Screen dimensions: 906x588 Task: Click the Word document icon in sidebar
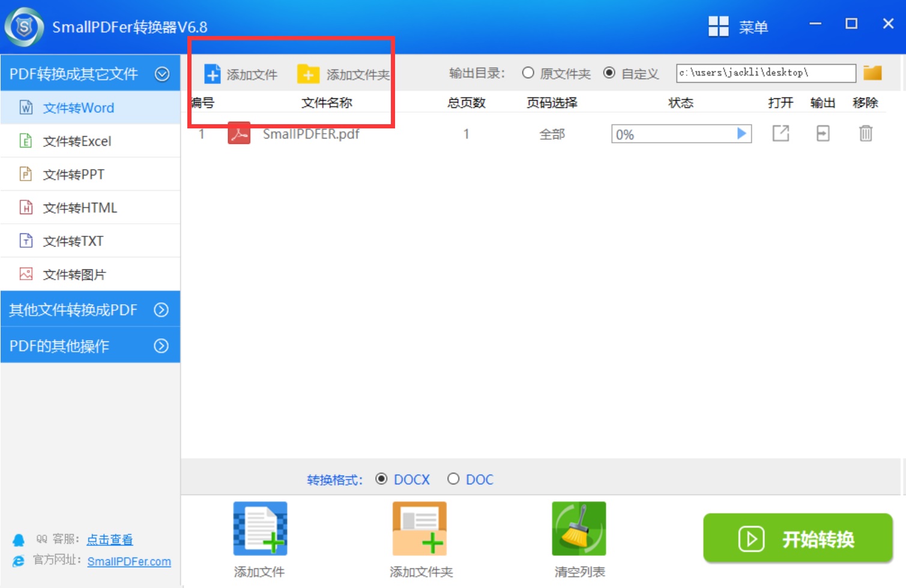click(x=26, y=107)
